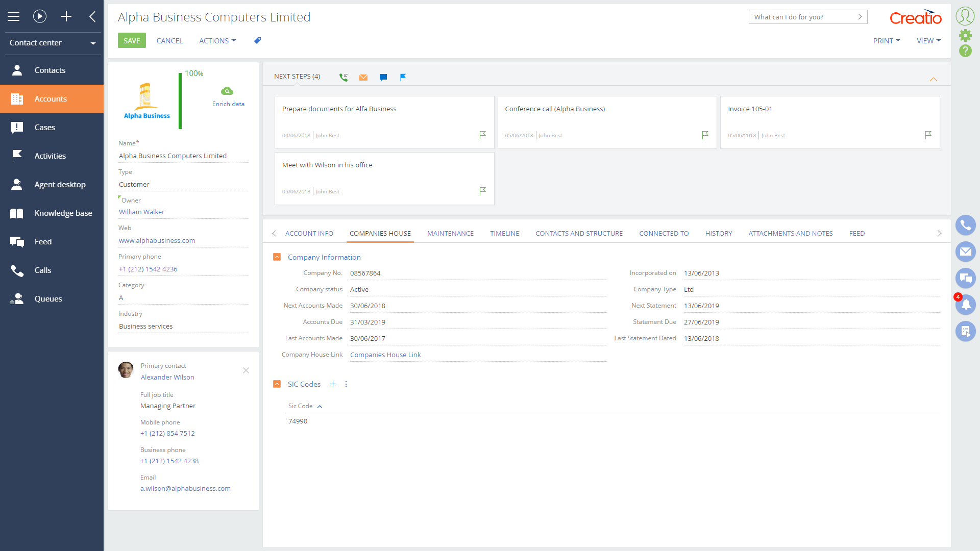Screen dimensions: 980x551
Task: Click the green Save button
Action: tap(132, 41)
